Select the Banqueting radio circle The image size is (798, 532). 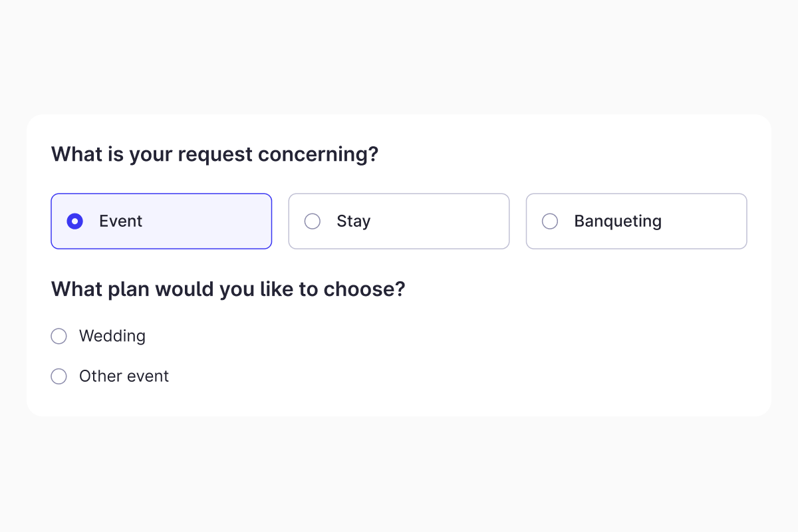pos(550,221)
